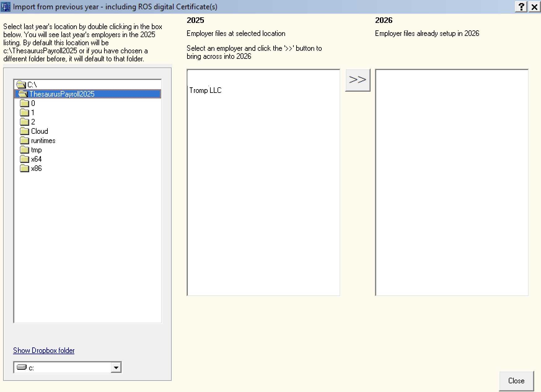This screenshot has width=541, height=392.
Task: Open the Show Dropbox folder link
Action: [44, 351]
